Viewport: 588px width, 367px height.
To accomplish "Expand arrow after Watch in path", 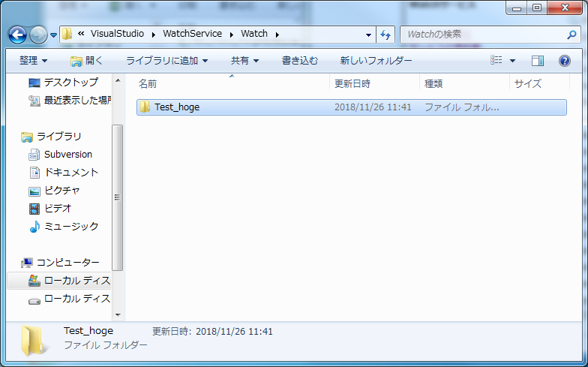I will (x=277, y=35).
